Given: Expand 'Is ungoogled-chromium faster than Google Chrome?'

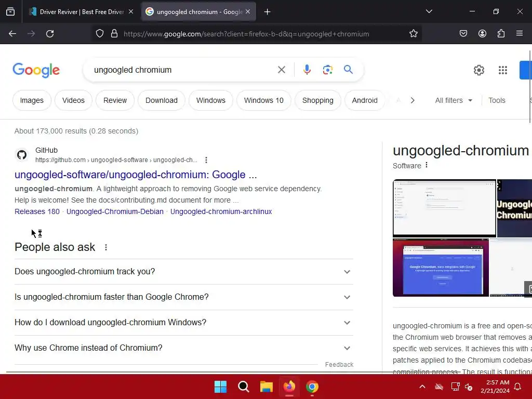Looking at the screenshot, I should point(184,297).
